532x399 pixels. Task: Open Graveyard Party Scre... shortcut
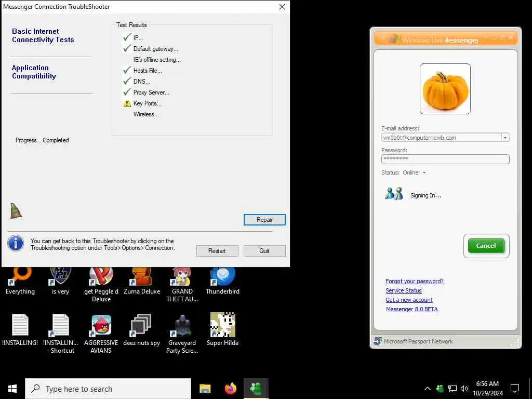(182, 334)
